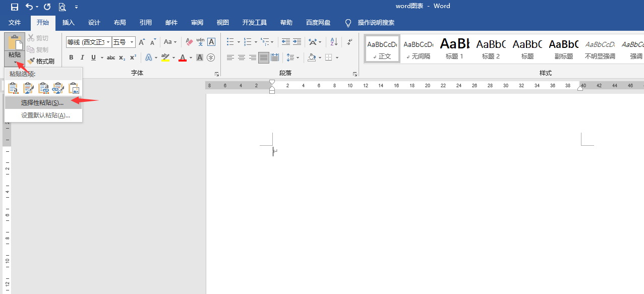644x294 pixels.
Task: Switch to the 百度网盘 tab
Action: pos(318,23)
